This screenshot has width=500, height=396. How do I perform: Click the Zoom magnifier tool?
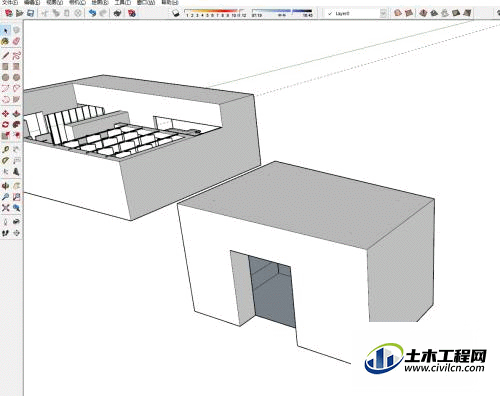[x=5, y=197]
